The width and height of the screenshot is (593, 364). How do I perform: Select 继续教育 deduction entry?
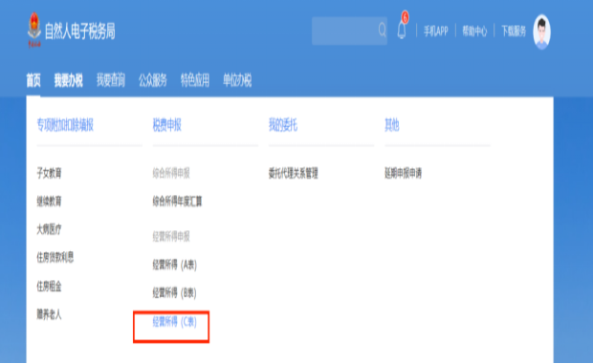49,202
